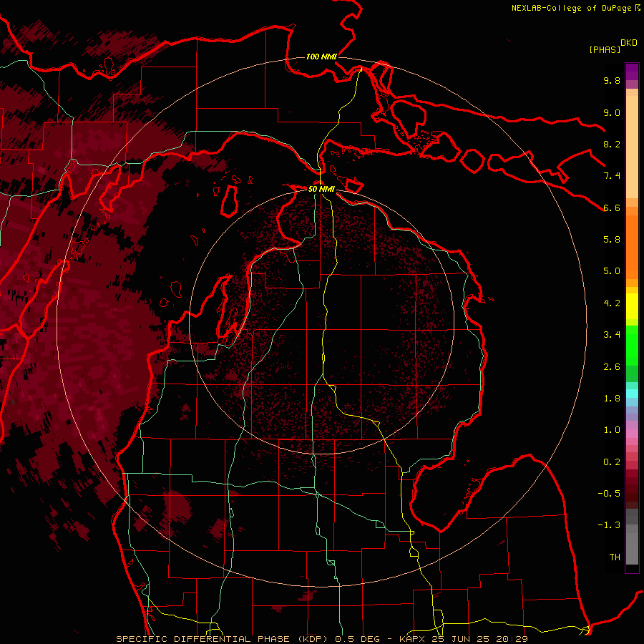Click the pink color bar segment

tap(632, 434)
